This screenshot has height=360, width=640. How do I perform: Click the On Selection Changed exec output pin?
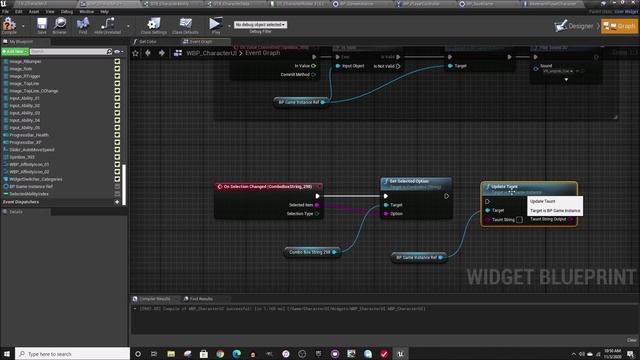(x=318, y=196)
